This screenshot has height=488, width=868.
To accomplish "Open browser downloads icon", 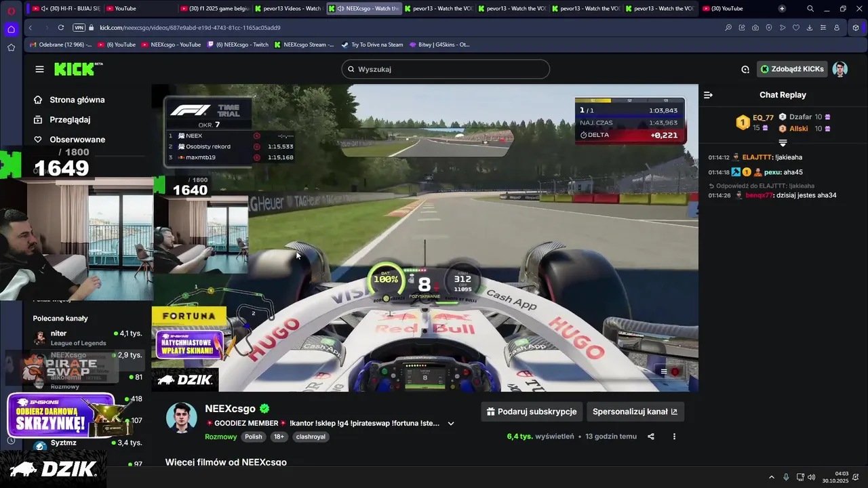I will click(810, 28).
